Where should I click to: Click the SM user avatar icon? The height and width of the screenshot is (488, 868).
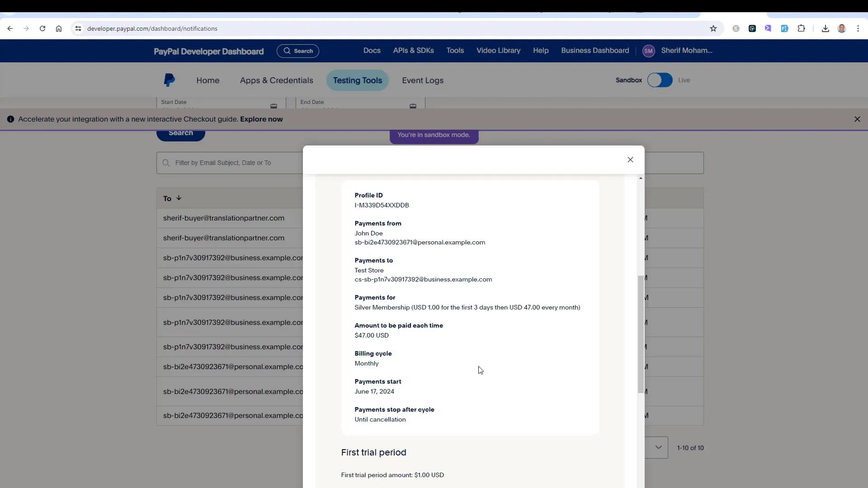point(648,51)
